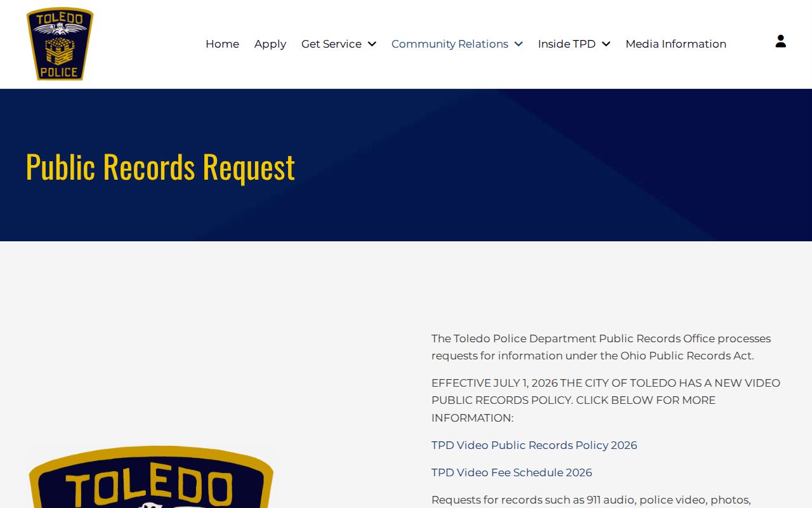Open the Apply menu item

[270, 44]
